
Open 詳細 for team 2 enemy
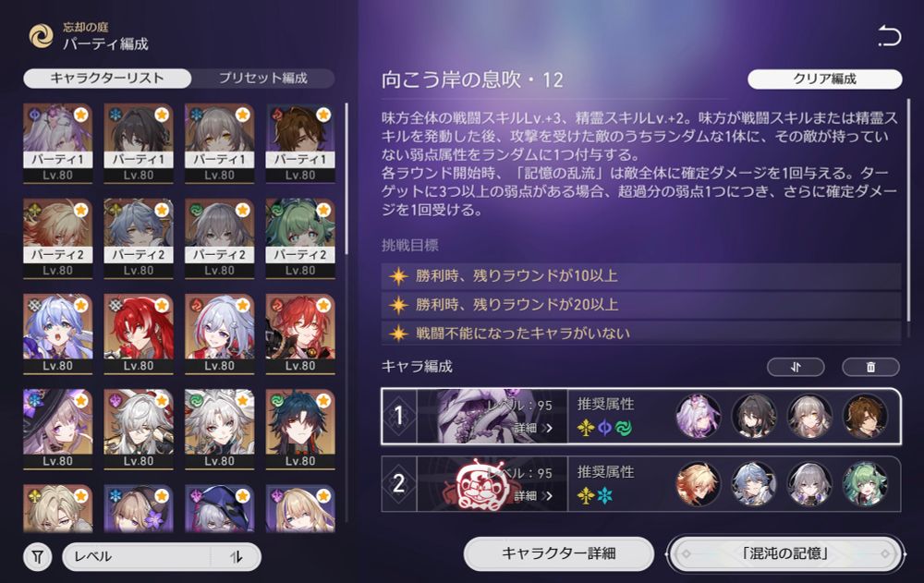(x=533, y=495)
